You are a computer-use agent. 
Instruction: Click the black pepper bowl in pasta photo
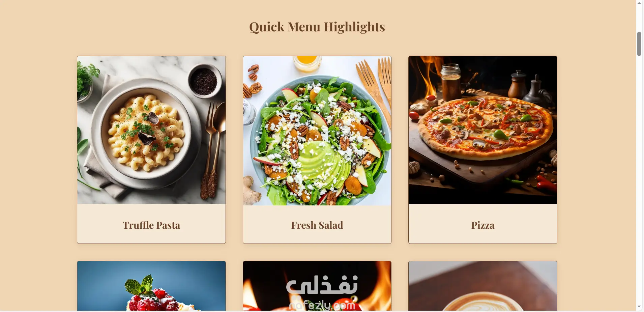tap(205, 82)
